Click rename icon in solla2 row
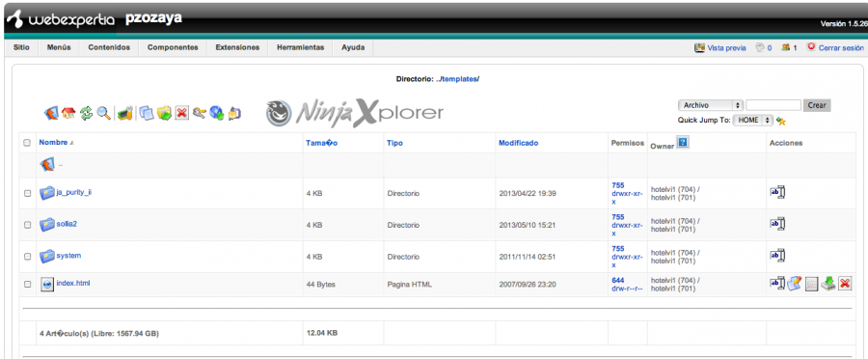This screenshot has height=359, width=868. click(x=777, y=224)
